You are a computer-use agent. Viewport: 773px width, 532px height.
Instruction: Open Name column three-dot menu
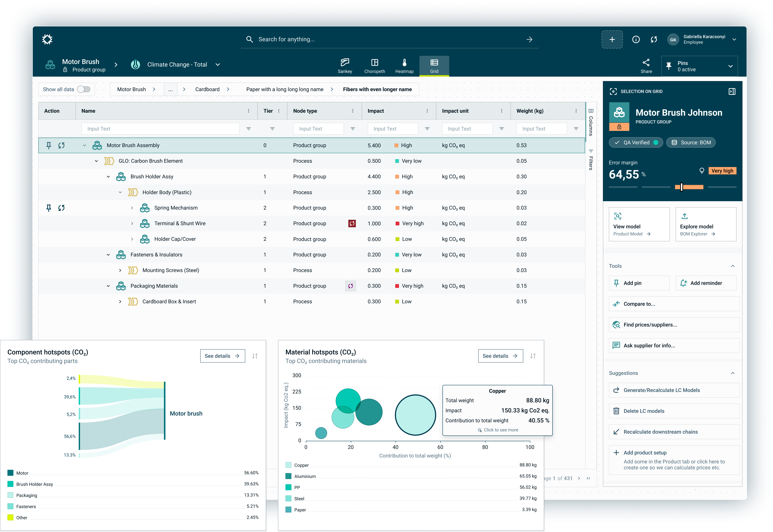pyautogui.click(x=248, y=111)
